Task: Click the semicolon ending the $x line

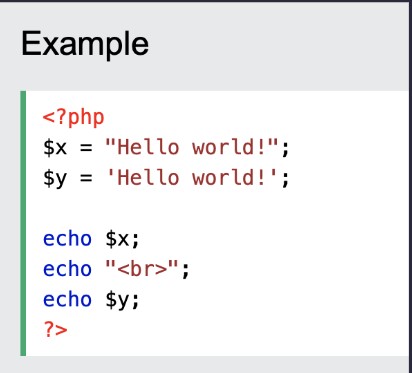Action: pyautogui.click(x=285, y=149)
